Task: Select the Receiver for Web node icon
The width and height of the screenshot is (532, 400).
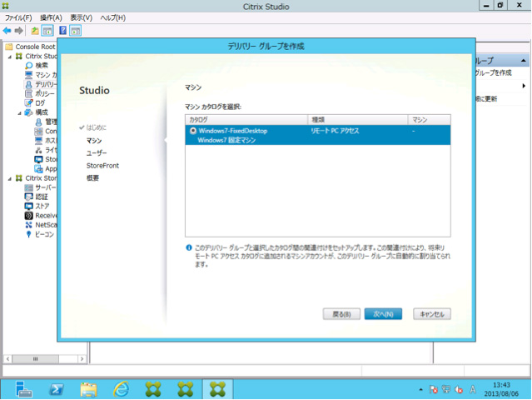Action: 29,216
